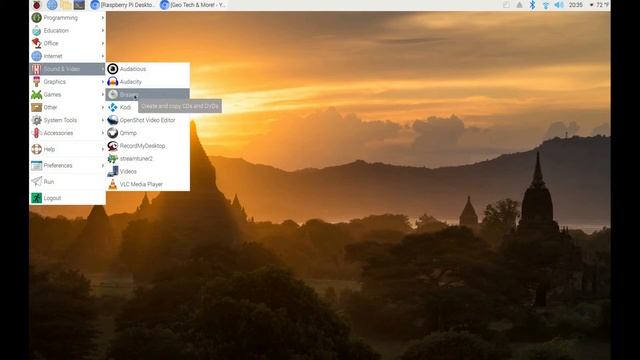640x360 pixels.
Task: Launch Videos from the submenu
Action: point(148,171)
